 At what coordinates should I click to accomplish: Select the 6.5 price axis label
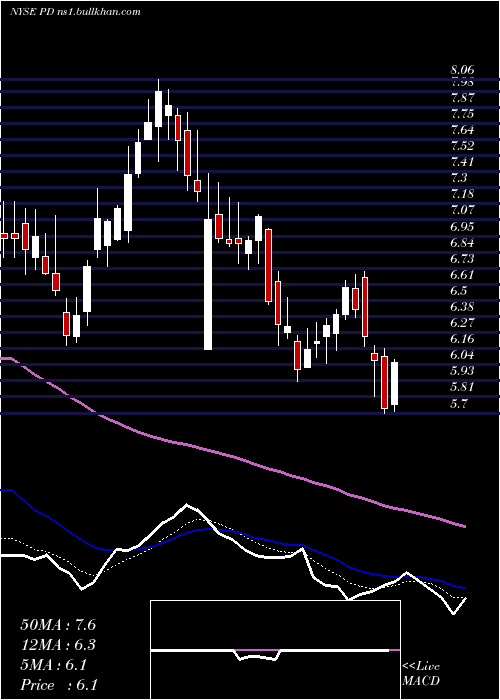(459, 291)
